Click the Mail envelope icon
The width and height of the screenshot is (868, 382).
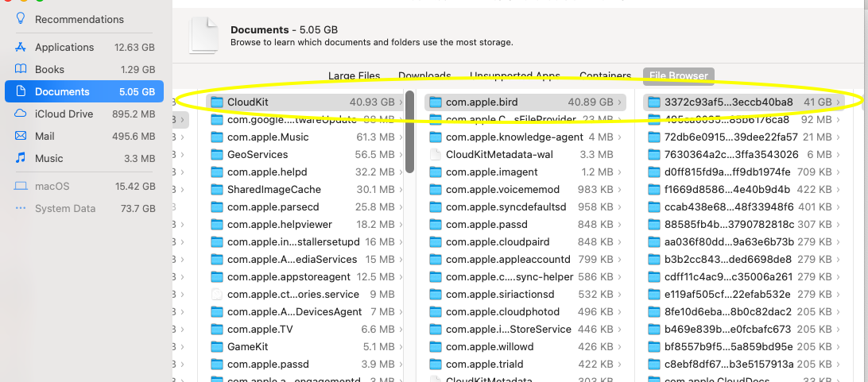click(21, 136)
